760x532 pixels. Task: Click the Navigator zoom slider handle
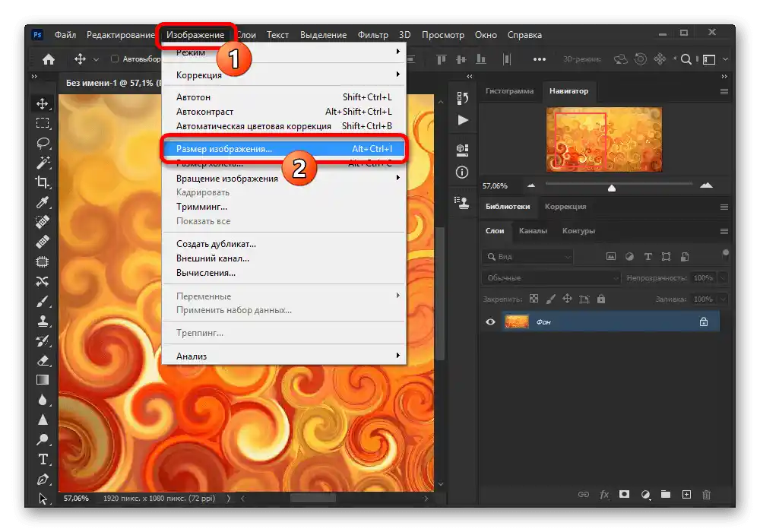tap(612, 188)
